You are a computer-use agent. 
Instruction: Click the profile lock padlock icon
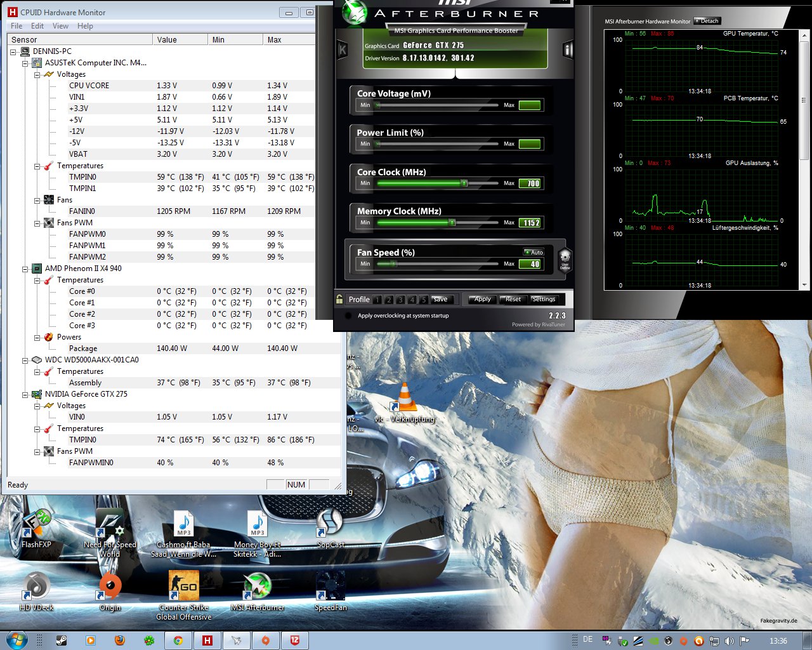(x=339, y=299)
